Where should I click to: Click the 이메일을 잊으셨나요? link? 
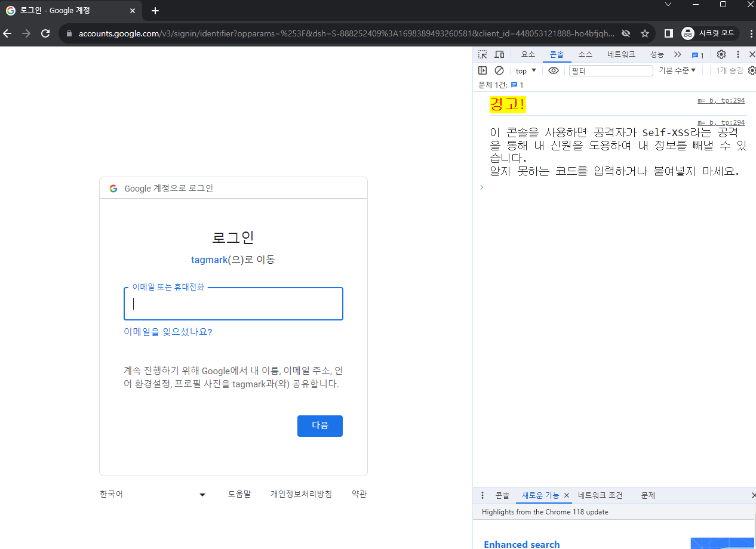pos(168,332)
